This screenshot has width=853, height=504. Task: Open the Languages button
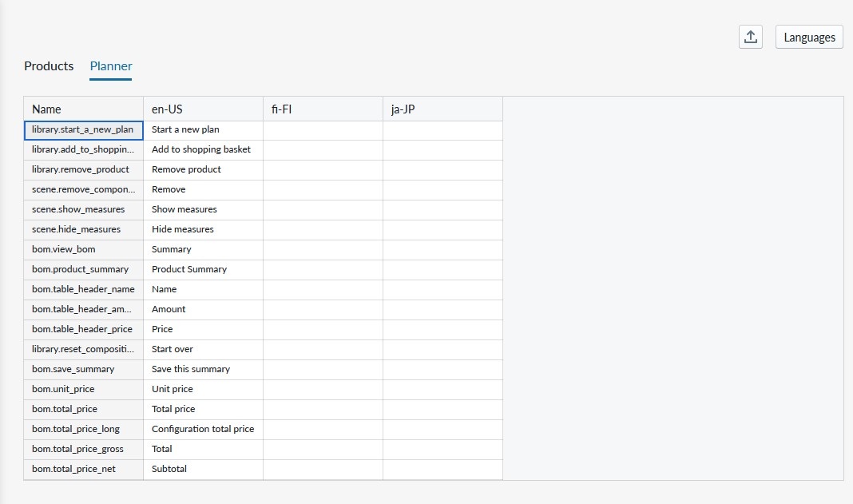click(809, 37)
